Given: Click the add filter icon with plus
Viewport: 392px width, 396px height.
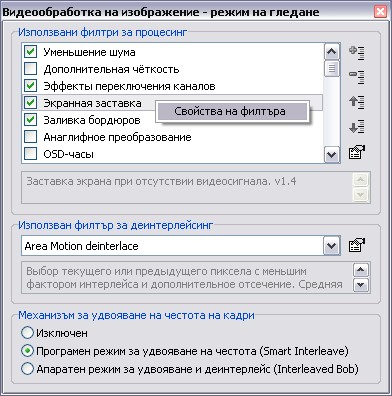Looking at the screenshot, I should click(357, 53).
